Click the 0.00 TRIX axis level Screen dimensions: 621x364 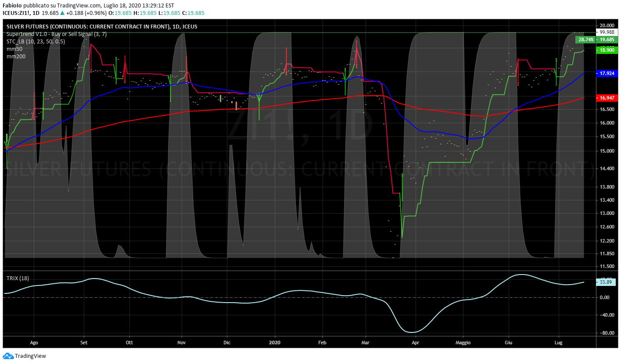click(x=605, y=297)
